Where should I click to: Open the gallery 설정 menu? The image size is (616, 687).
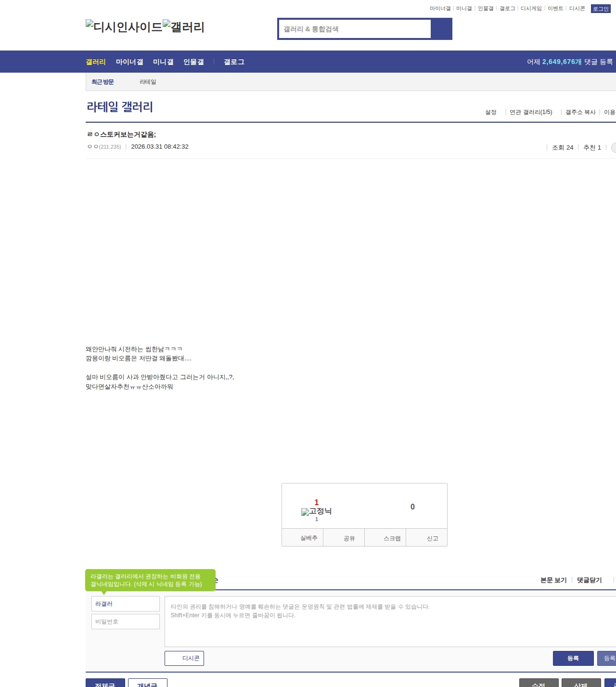coord(491,112)
